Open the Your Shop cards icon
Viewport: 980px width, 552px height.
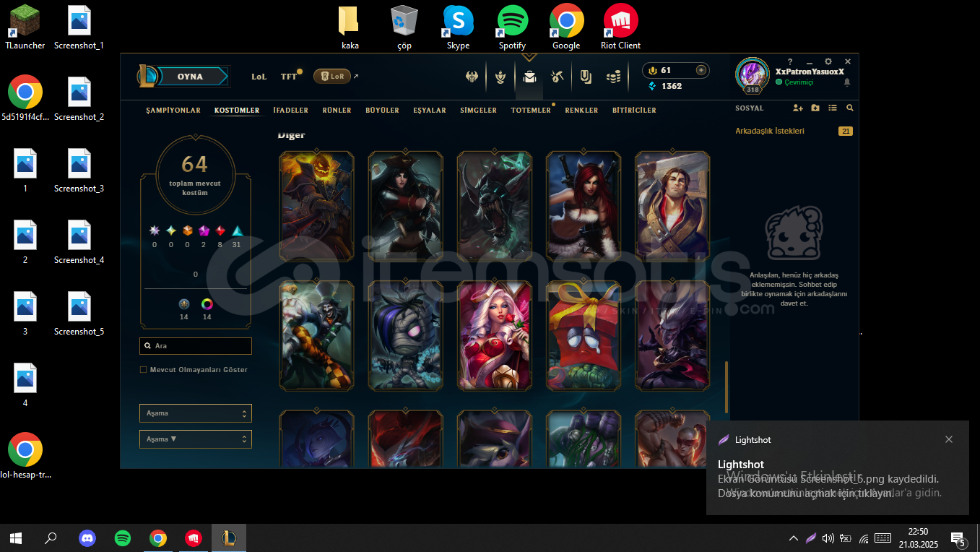coord(586,76)
